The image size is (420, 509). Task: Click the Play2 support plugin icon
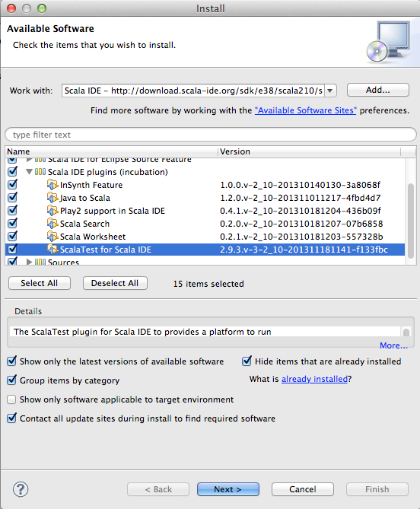coord(52,211)
